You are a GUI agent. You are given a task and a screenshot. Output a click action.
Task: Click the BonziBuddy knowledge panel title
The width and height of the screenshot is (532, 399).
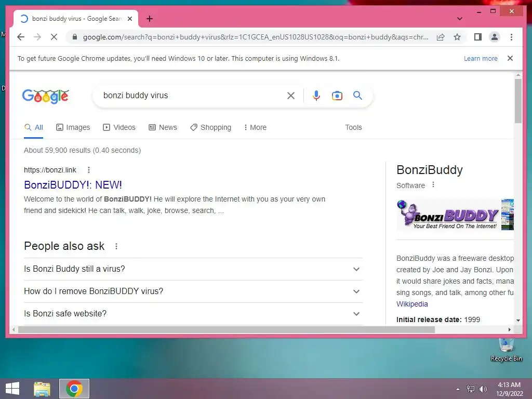tap(430, 170)
